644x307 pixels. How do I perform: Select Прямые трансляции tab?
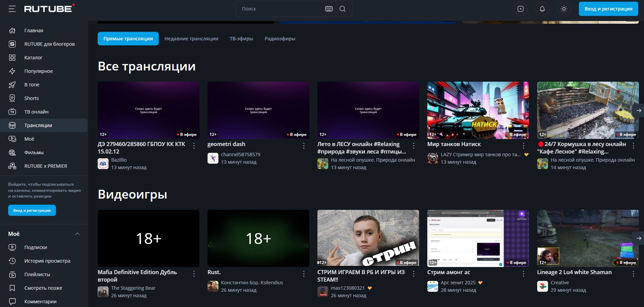[x=128, y=39]
